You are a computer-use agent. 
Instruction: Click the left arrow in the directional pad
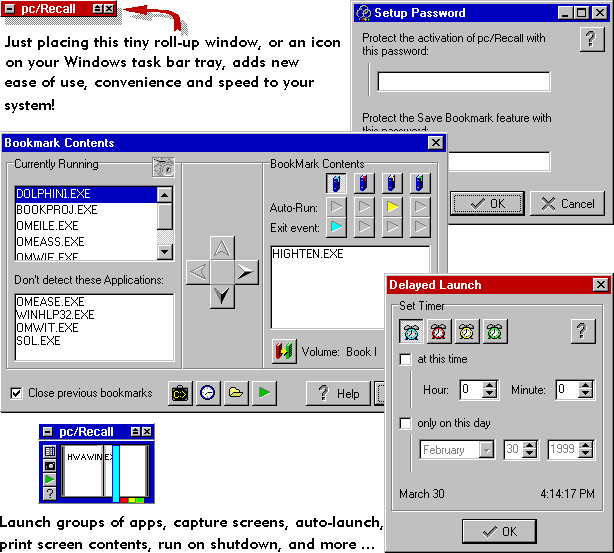click(x=198, y=272)
